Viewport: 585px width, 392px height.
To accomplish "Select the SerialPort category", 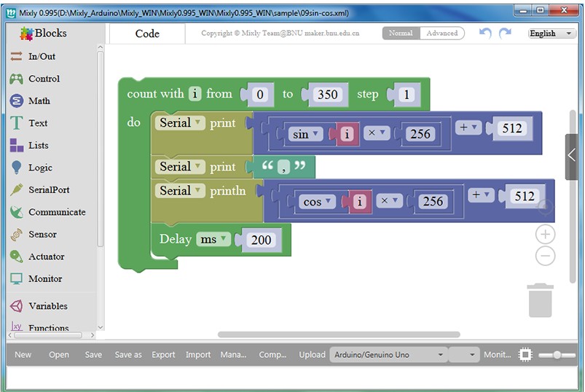I will (x=49, y=190).
